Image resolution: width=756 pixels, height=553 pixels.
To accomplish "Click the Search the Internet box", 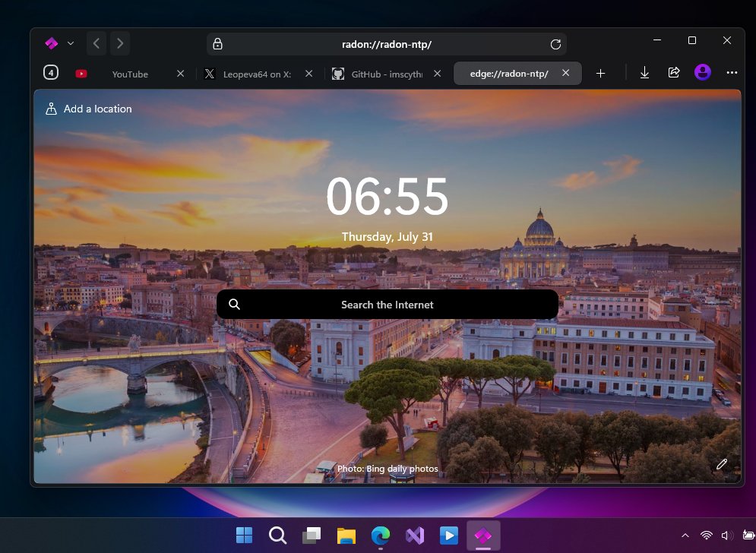I will pos(387,304).
